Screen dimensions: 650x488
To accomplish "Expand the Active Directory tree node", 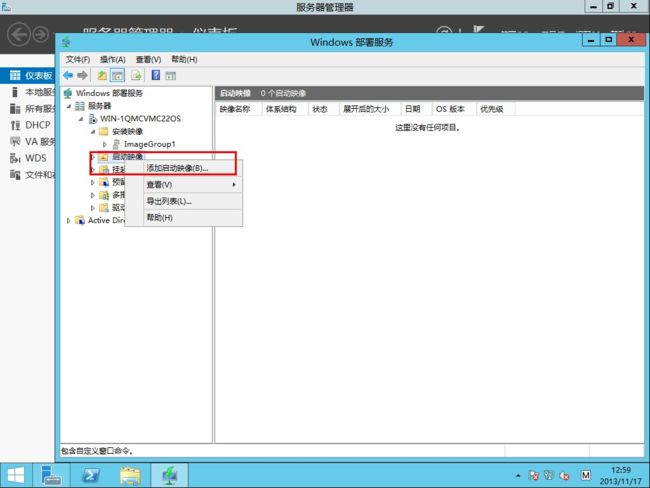I will pos(68,221).
